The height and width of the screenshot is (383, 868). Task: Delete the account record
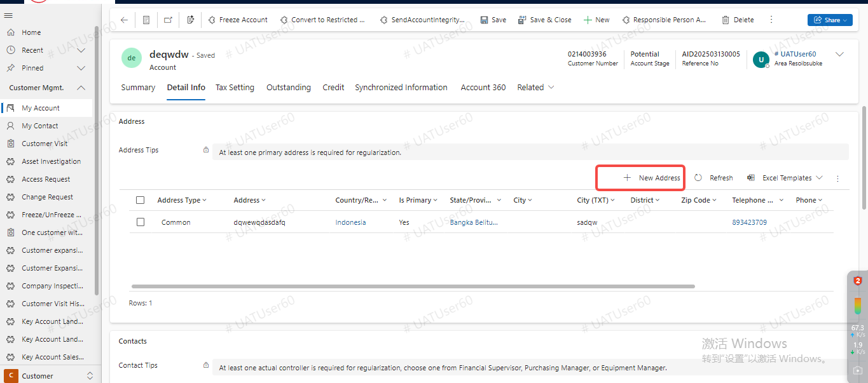(738, 20)
